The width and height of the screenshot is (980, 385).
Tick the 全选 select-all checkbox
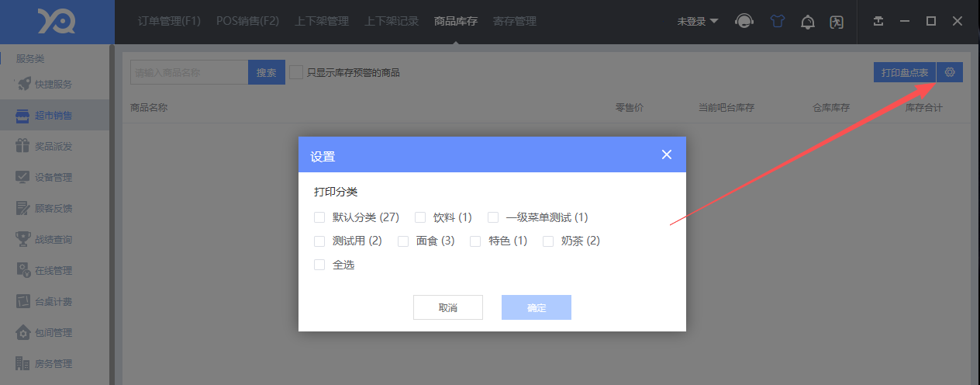pyautogui.click(x=319, y=265)
